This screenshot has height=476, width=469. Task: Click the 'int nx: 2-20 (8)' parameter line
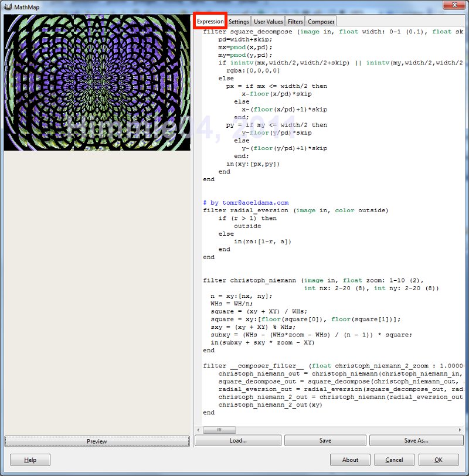point(372,288)
